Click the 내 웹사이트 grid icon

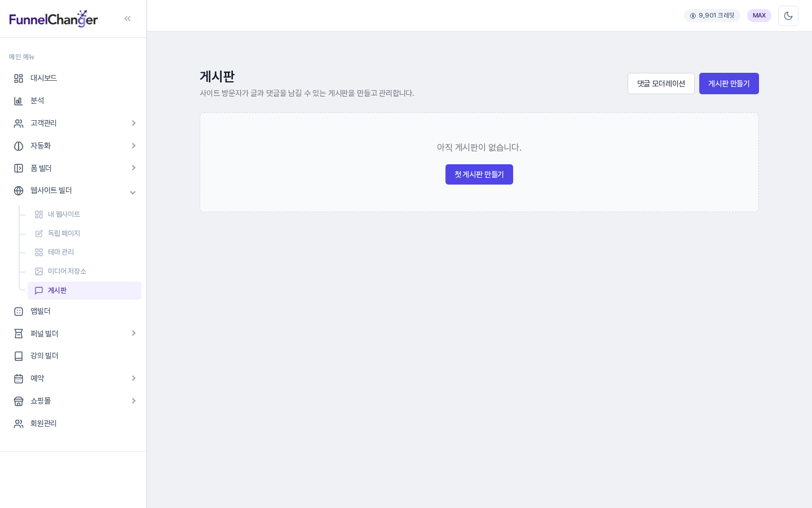coord(39,214)
